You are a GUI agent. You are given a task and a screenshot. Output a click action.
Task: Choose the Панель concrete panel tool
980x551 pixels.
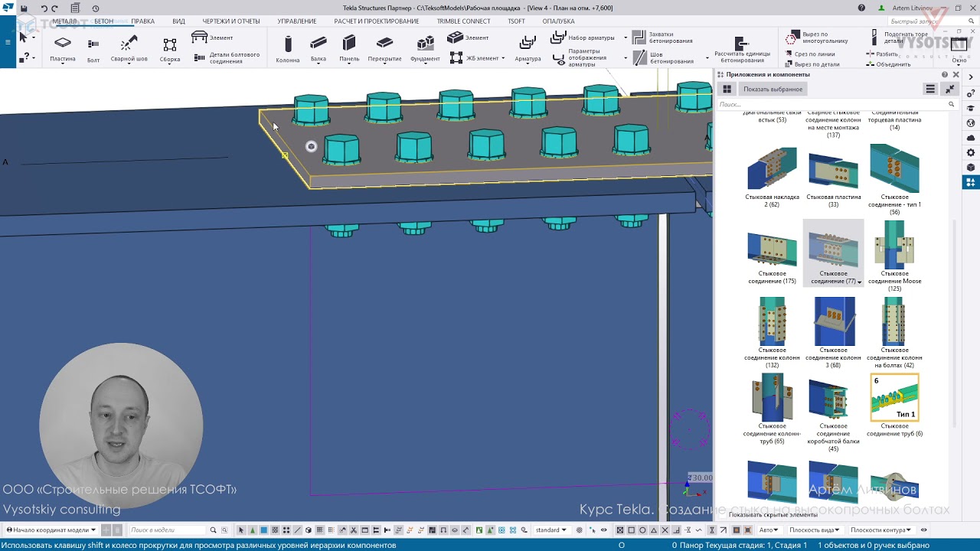coord(349,49)
